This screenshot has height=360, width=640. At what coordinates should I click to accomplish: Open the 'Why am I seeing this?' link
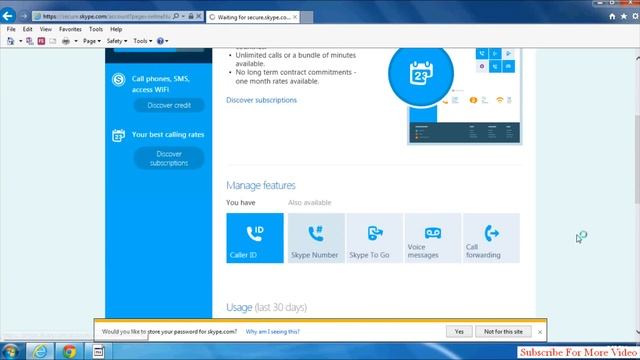pos(273,332)
